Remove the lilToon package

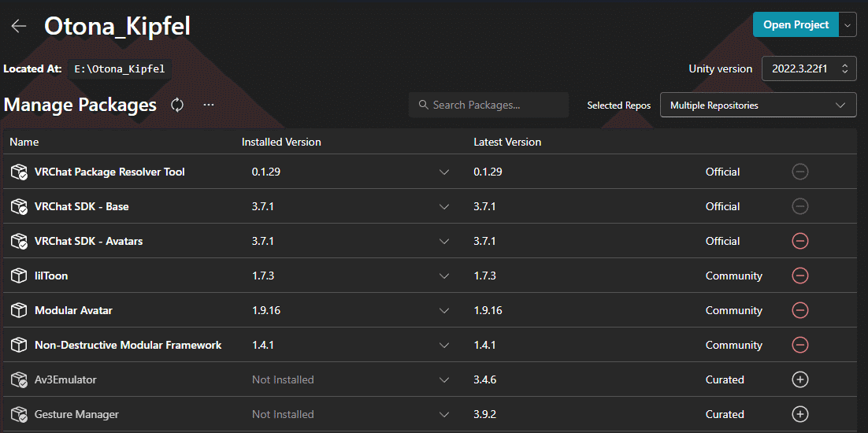[x=800, y=276]
